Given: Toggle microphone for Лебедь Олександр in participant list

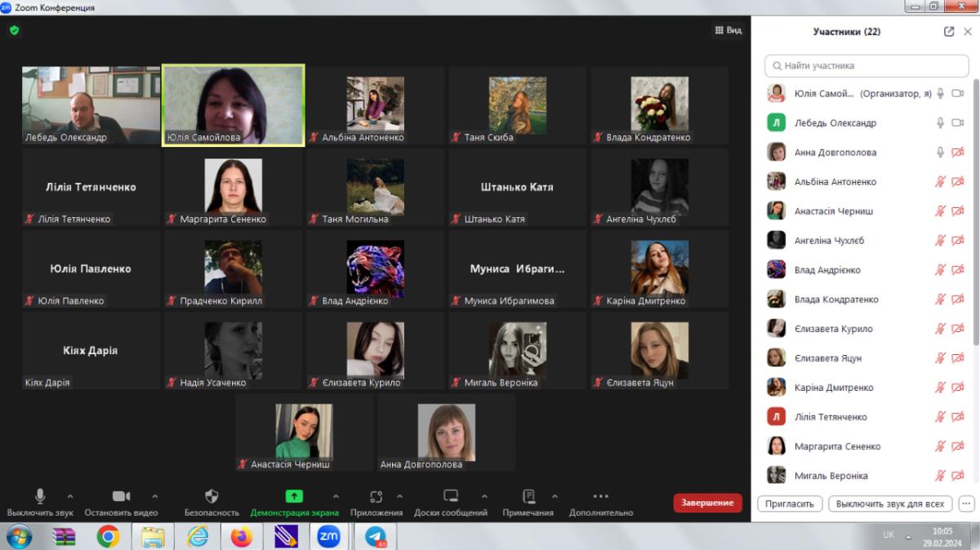Looking at the screenshot, I should click(940, 123).
